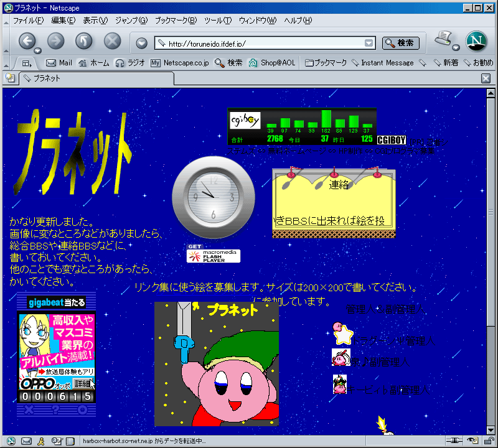This screenshot has width=498, height=448.
Task: Click the round down-arrow button left of address field
Action: coord(142,43)
